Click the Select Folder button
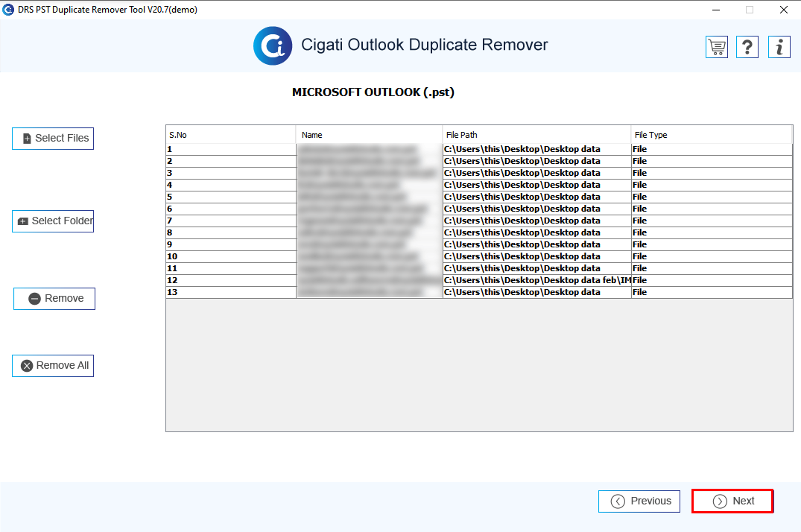The height and width of the screenshot is (532, 801). [53, 221]
